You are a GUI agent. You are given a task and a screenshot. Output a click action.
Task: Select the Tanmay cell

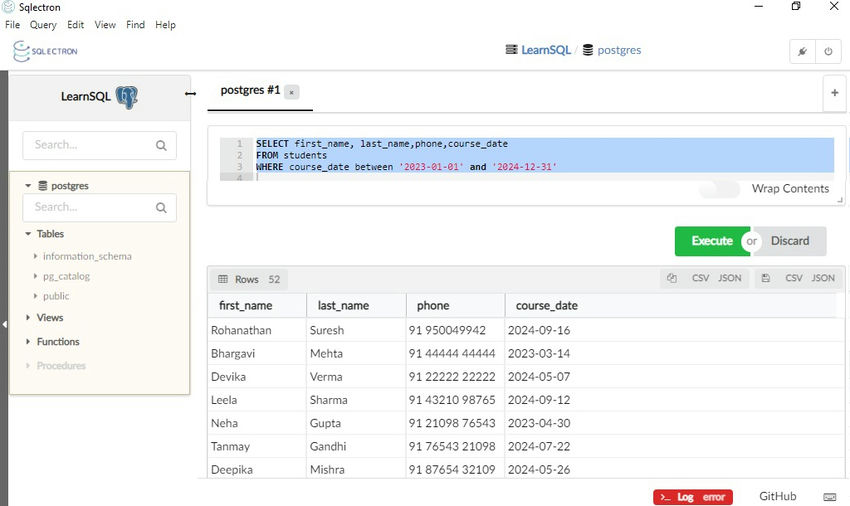257,447
